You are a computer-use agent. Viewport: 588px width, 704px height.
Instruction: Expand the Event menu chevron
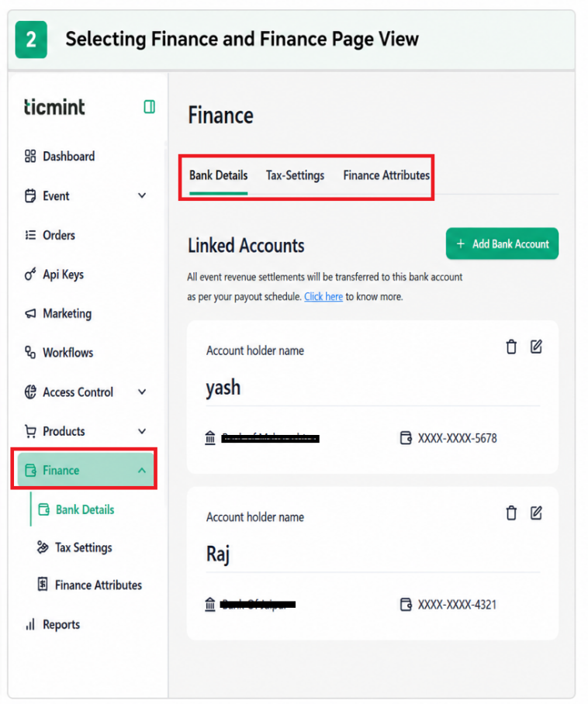tap(142, 195)
